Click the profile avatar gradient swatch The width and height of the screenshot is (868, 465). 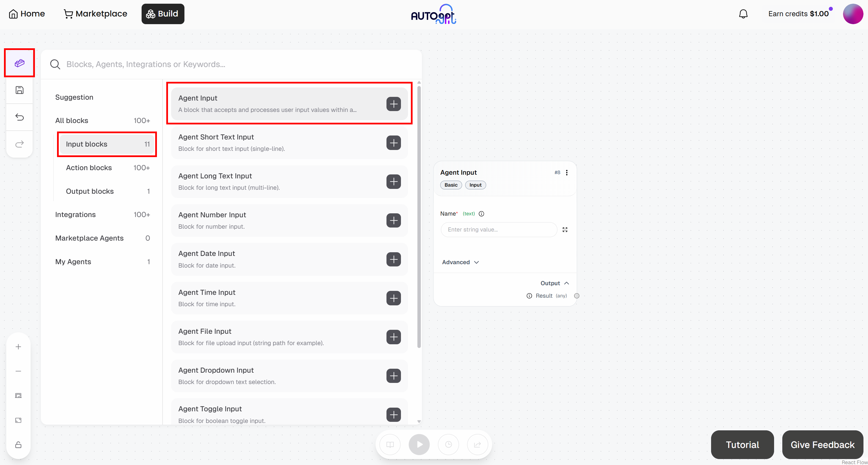point(853,13)
